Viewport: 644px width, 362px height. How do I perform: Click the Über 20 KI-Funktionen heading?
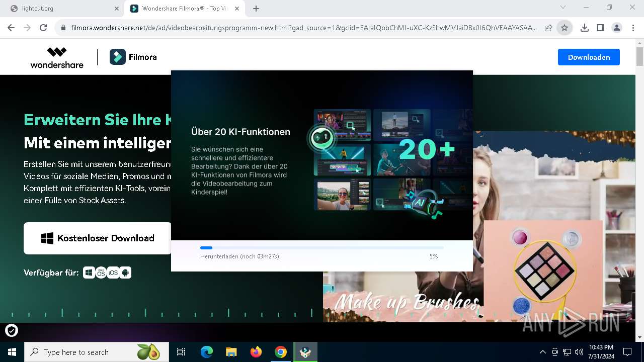pos(240,132)
